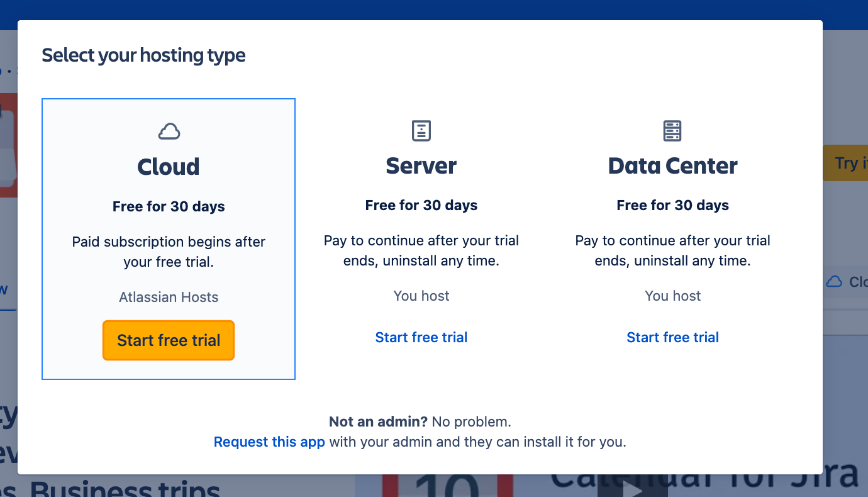Start free trial for Cloud hosting
The height and width of the screenshot is (497, 868).
click(x=169, y=340)
